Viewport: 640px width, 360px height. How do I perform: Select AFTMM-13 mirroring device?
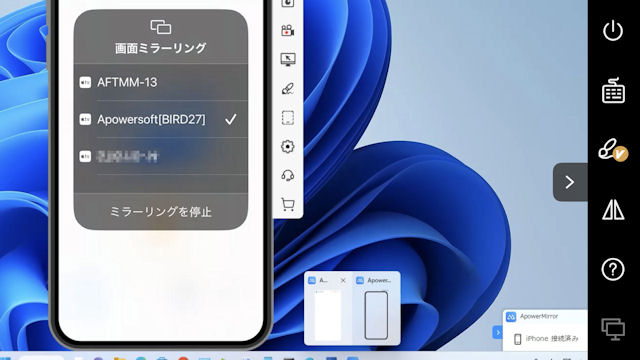coord(161,82)
